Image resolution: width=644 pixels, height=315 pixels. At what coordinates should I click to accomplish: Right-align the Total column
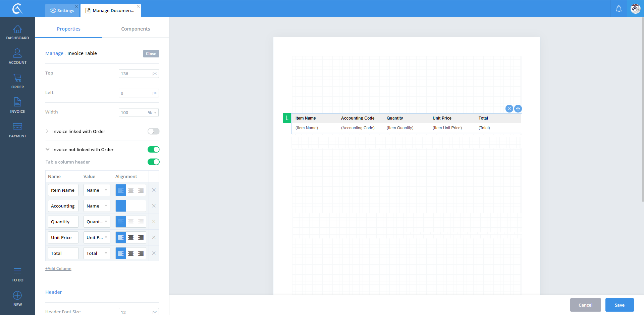(141, 253)
